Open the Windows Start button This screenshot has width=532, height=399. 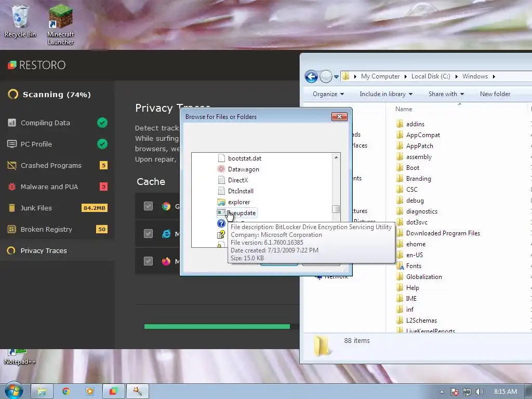[x=13, y=391]
